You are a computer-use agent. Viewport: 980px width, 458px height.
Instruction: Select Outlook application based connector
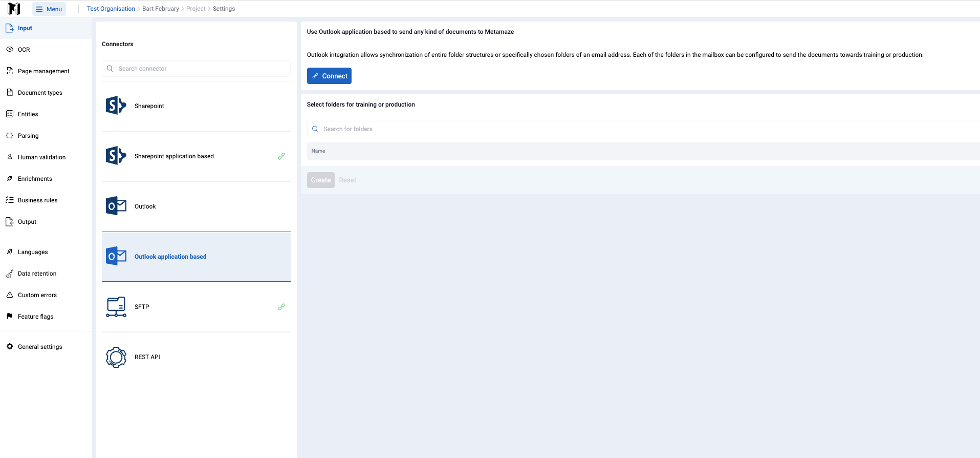(196, 257)
